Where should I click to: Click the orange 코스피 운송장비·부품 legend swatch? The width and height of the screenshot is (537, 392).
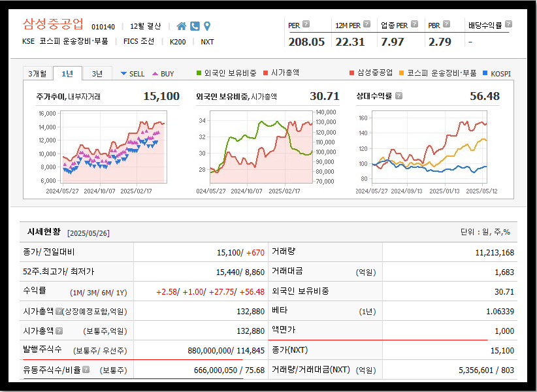(401, 73)
